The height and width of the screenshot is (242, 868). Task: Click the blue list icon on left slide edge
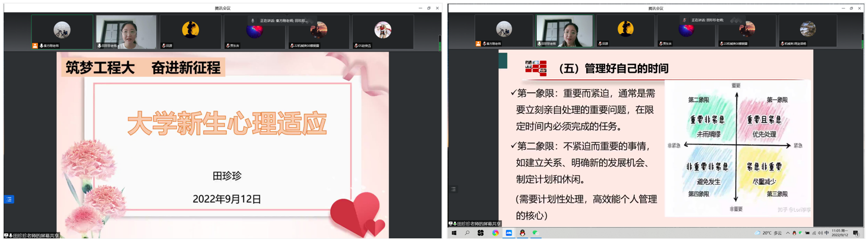[9, 199]
